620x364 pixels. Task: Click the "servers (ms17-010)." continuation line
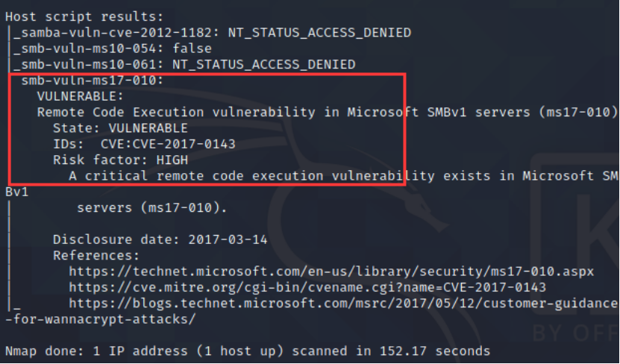[x=151, y=208]
